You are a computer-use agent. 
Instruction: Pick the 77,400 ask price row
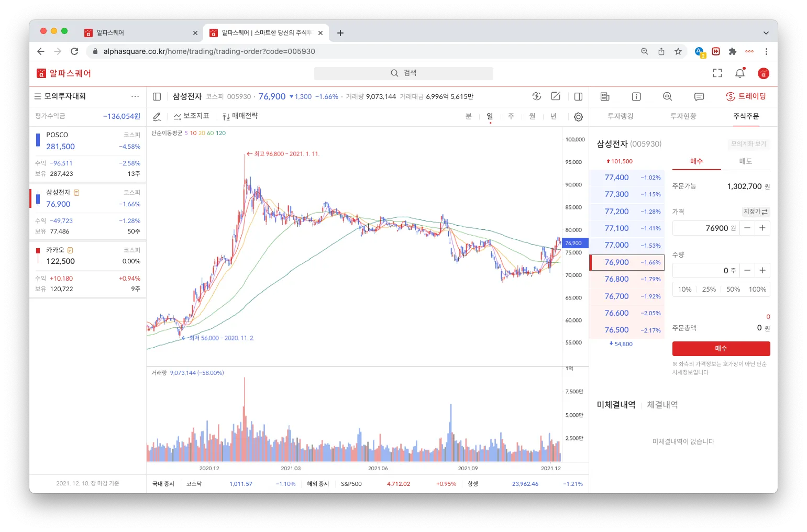[x=627, y=178]
